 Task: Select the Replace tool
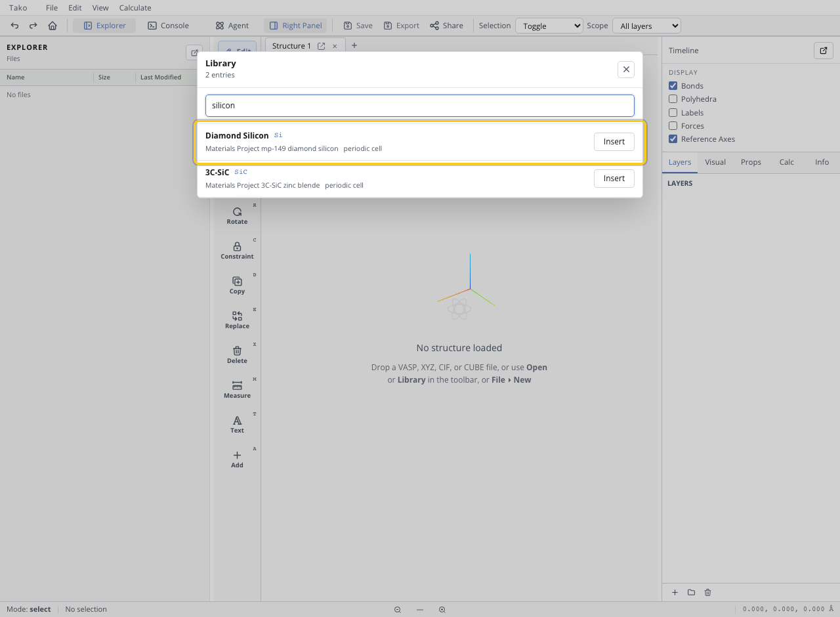point(237,320)
